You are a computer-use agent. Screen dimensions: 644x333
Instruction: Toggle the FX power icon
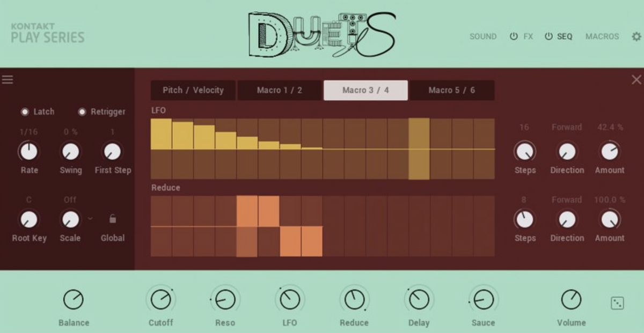click(x=514, y=36)
